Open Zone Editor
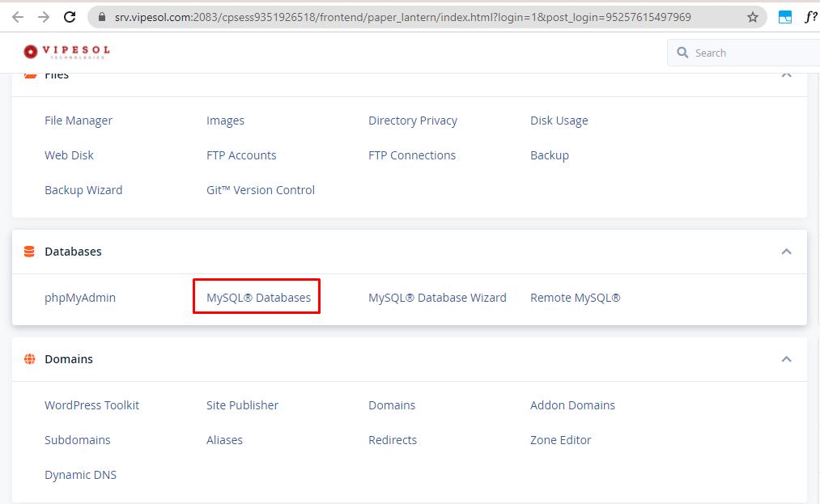Image resolution: width=820 pixels, height=504 pixels. pos(561,440)
